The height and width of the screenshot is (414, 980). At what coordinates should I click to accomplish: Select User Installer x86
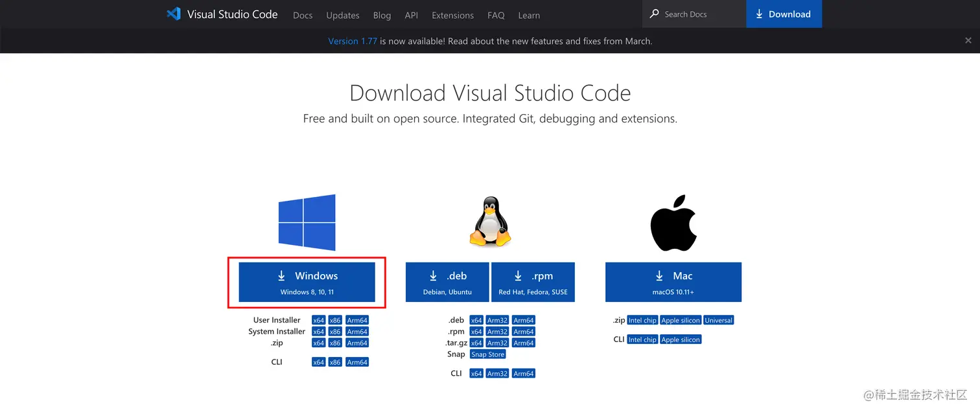tap(335, 320)
